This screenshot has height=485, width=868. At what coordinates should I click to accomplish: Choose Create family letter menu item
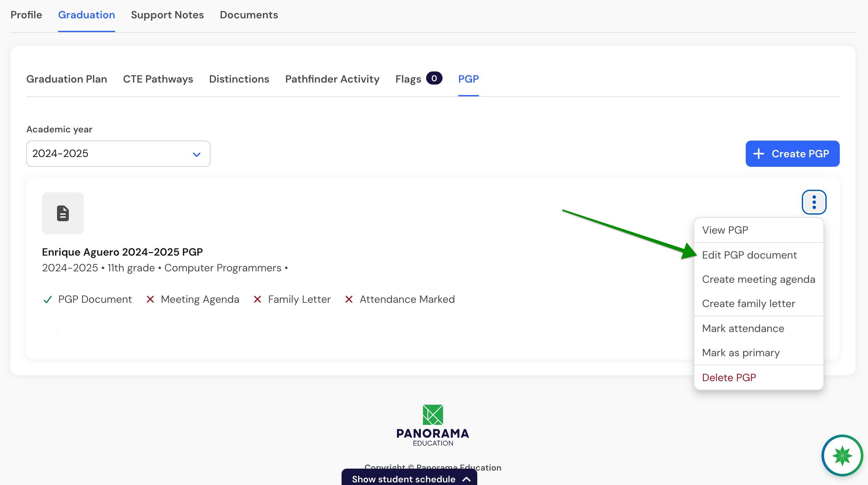click(759, 303)
